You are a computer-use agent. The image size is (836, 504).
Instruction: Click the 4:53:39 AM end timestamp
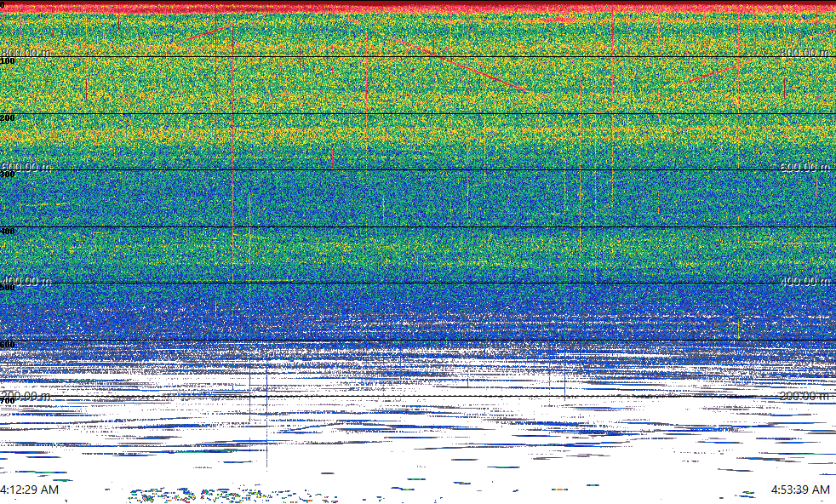coord(800,489)
